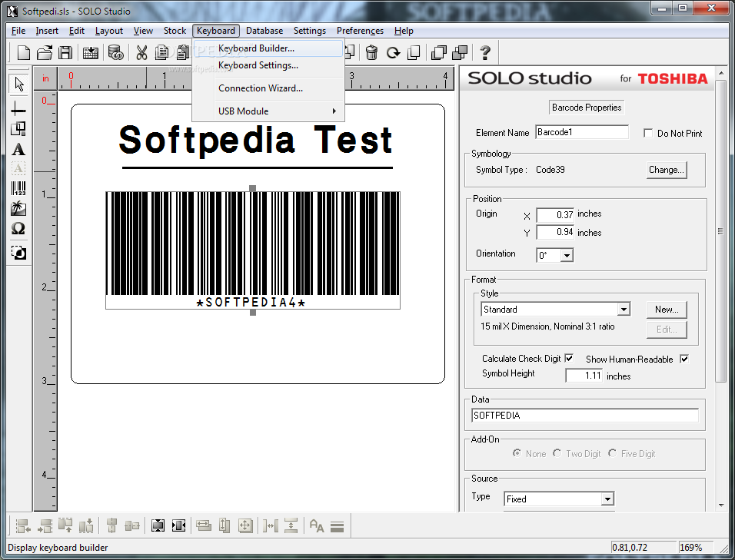The image size is (735, 560).
Task: Click the New style button
Action: click(x=667, y=310)
